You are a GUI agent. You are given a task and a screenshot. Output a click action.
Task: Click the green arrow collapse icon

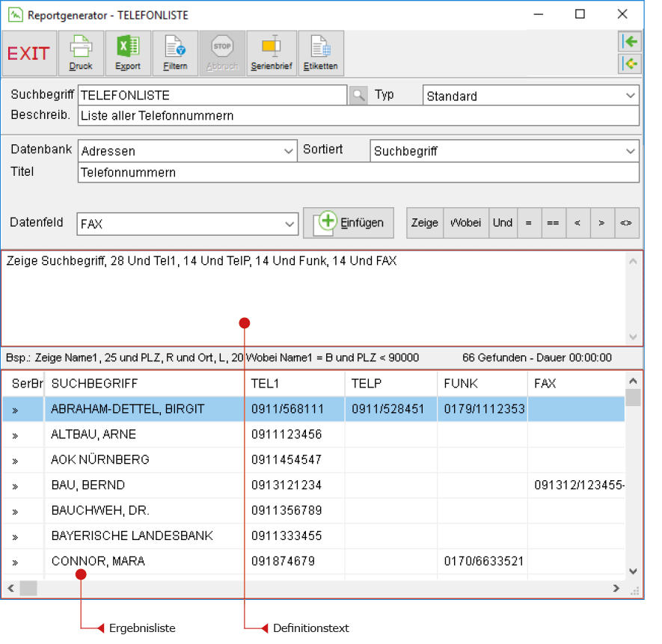click(x=630, y=41)
